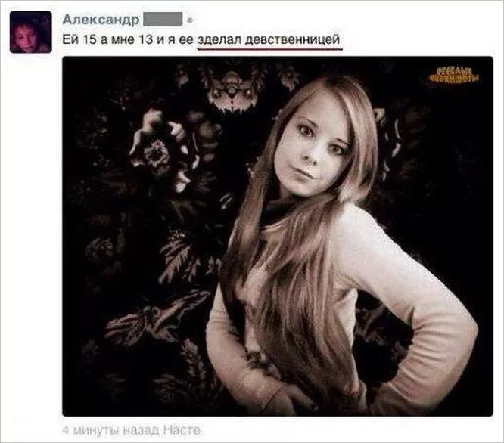
Task: Click the start of the post text line
Action: pos(69,40)
